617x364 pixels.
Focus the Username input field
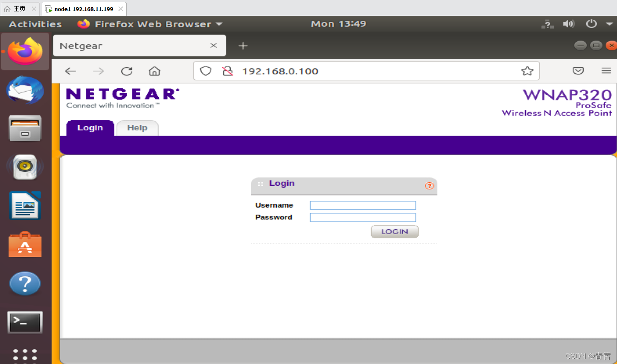pyautogui.click(x=363, y=205)
